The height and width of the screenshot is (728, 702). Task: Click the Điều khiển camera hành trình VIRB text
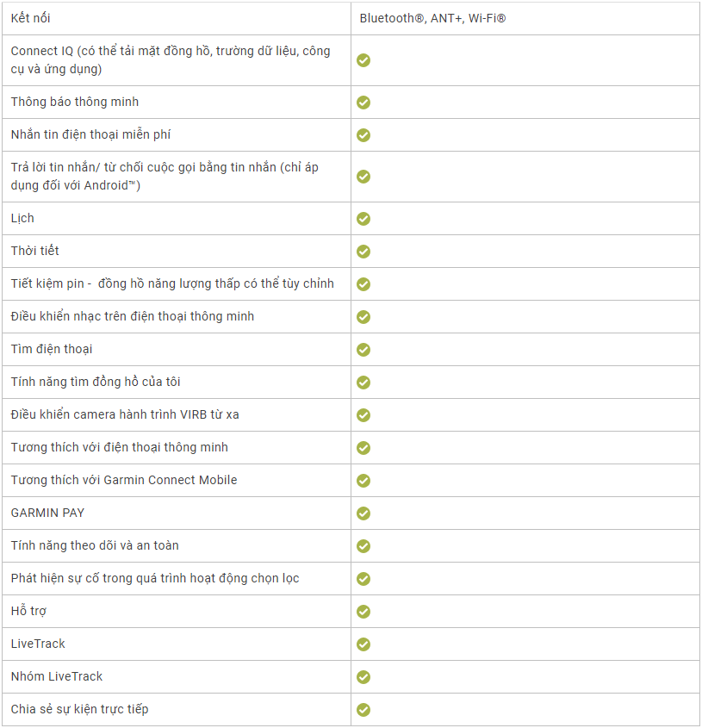point(125,414)
